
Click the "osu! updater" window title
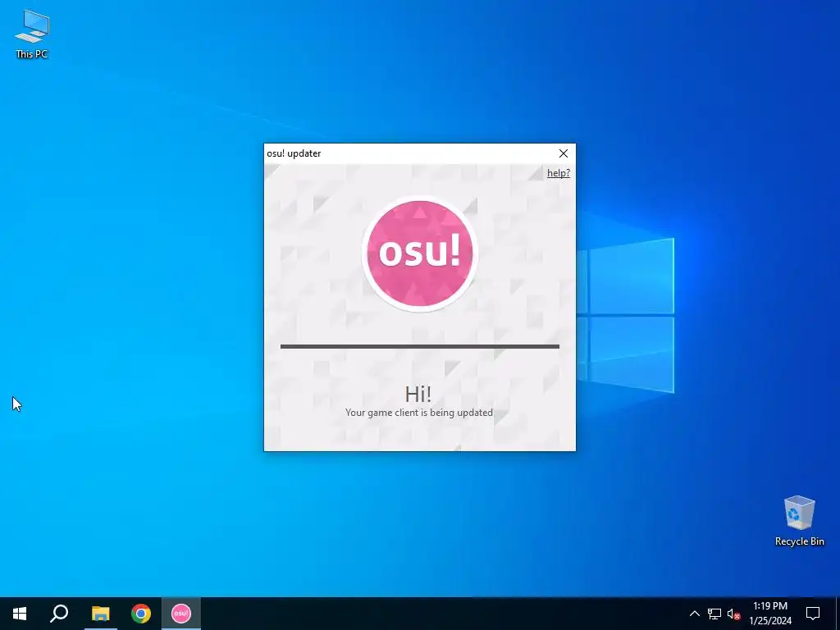click(294, 153)
